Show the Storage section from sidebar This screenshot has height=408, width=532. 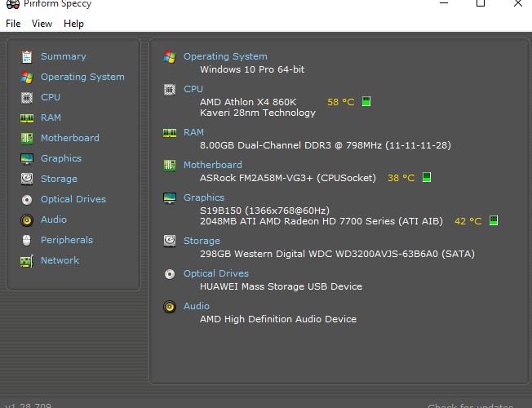[59, 179]
